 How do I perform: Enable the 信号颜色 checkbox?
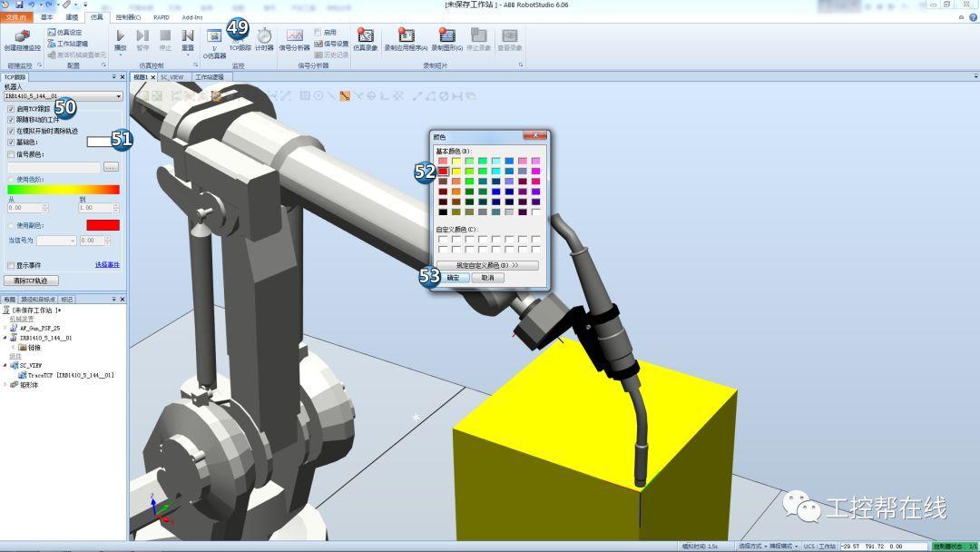(11, 154)
